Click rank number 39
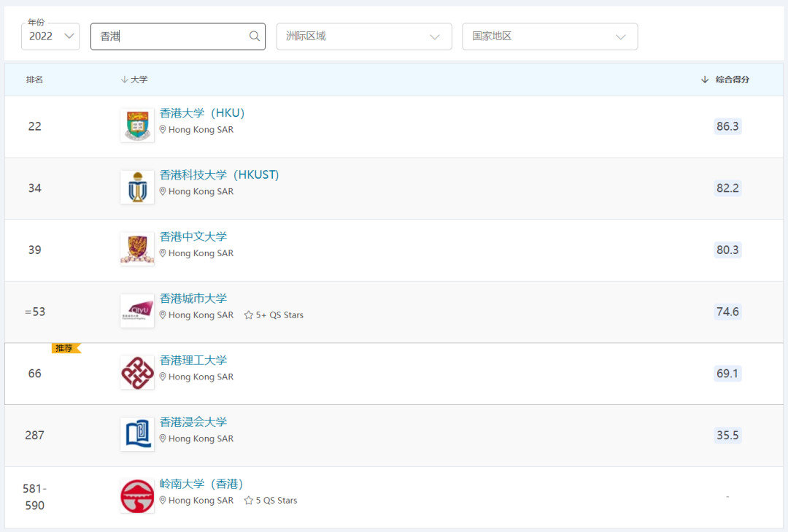The height and width of the screenshot is (532, 788). point(35,250)
